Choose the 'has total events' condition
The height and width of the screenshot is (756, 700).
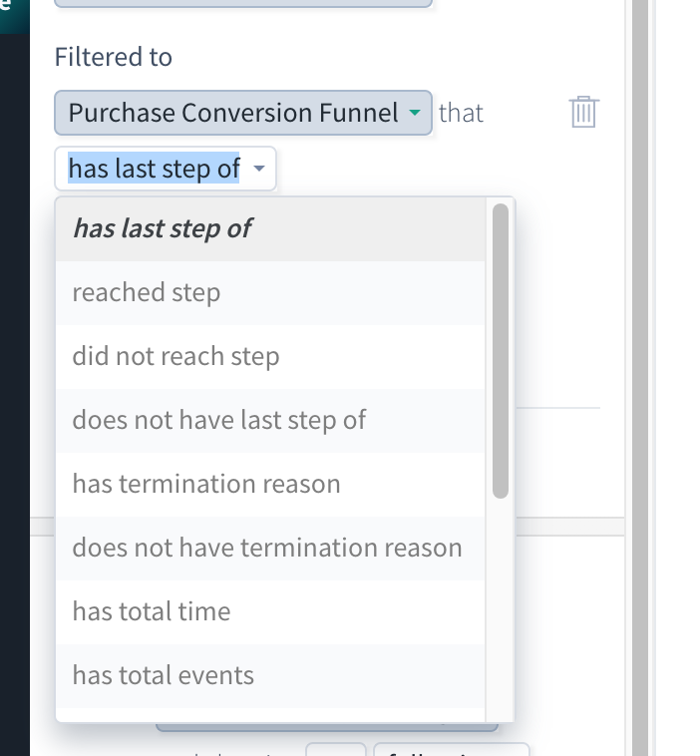pos(270,676)
